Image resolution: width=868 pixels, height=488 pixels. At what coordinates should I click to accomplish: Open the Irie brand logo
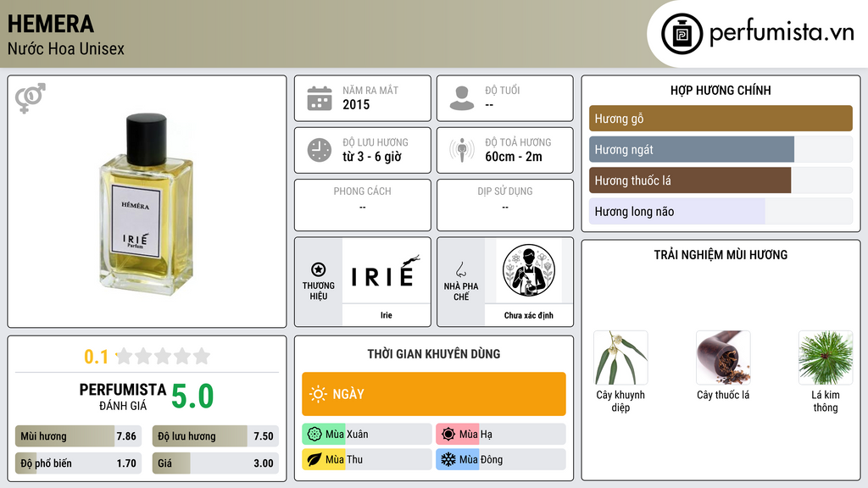386,271
